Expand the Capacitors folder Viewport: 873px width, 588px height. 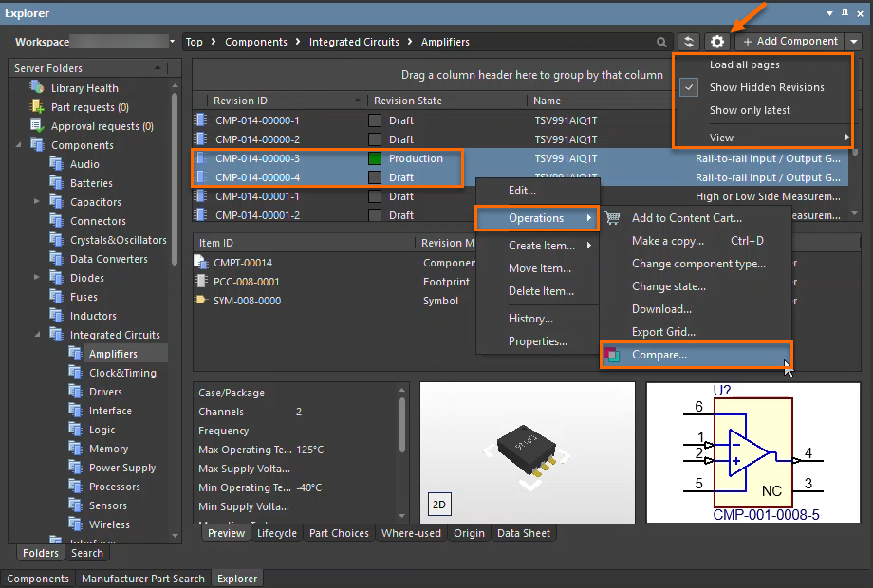tap(37, 201)
